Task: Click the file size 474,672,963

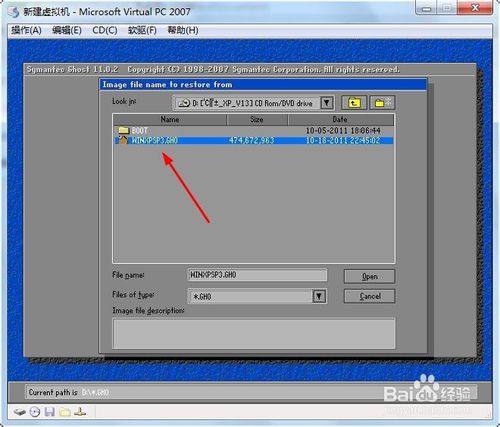Action: coord(252,140)
